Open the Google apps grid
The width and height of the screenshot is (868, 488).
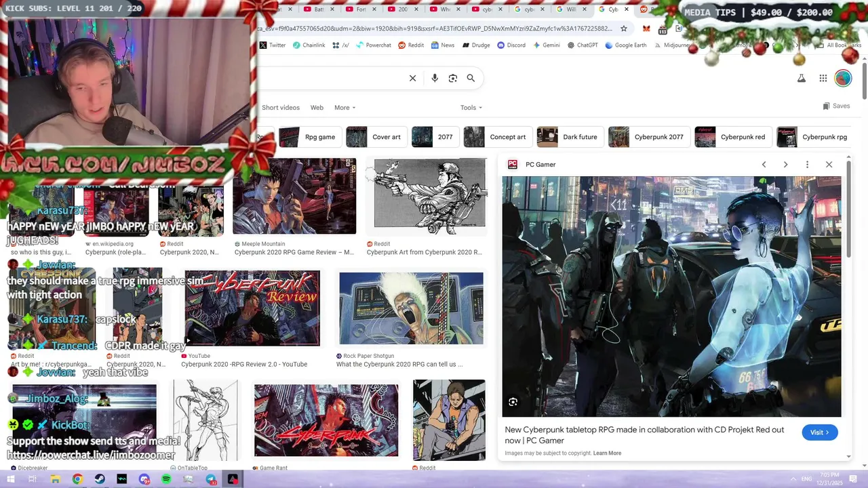coord(823,78)
